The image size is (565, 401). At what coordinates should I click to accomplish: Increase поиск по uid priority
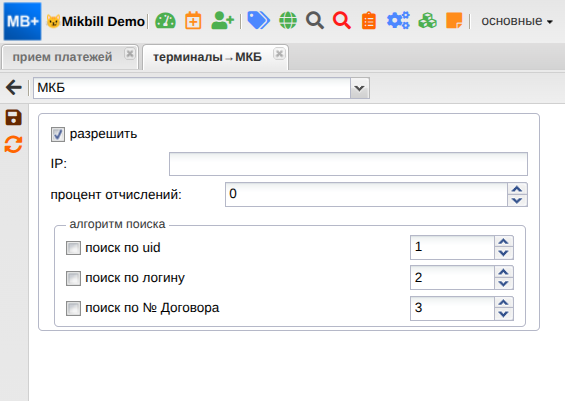(504, 242)
